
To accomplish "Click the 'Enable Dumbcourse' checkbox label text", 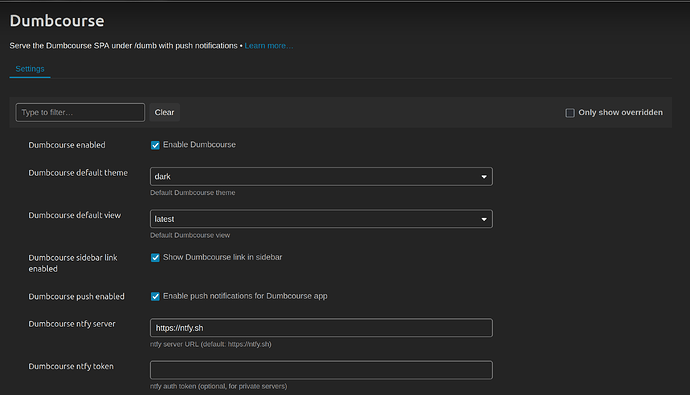I will click(x=199, y=145).
